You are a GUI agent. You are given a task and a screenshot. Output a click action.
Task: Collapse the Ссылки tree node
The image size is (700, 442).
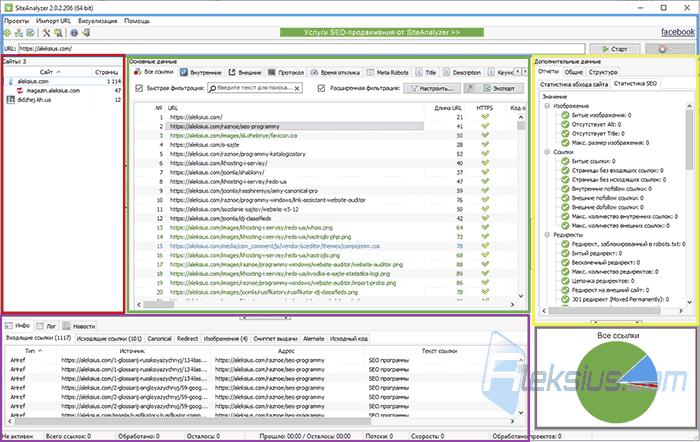(547, 152)
